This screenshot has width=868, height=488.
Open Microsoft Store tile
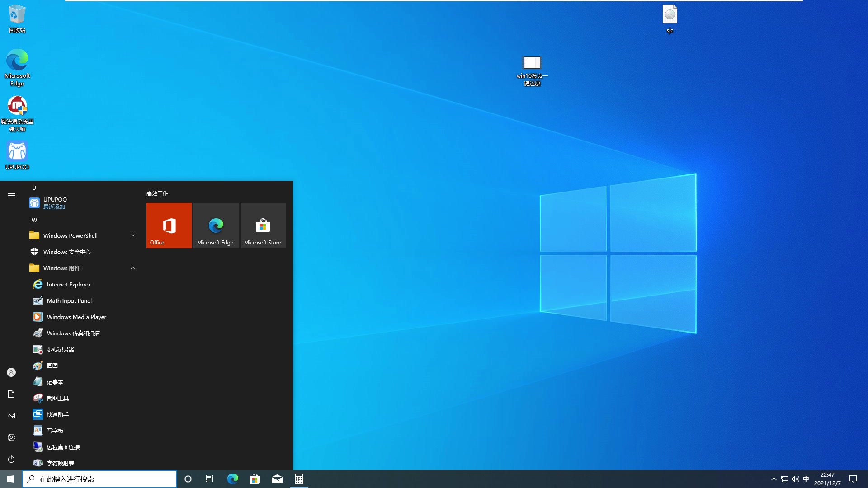tap(262, 225)
